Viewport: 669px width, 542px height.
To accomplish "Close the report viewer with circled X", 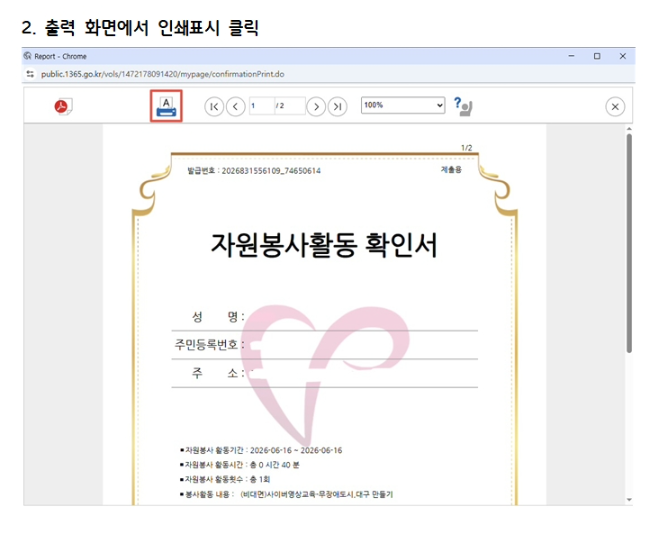I will coord(615,107).
